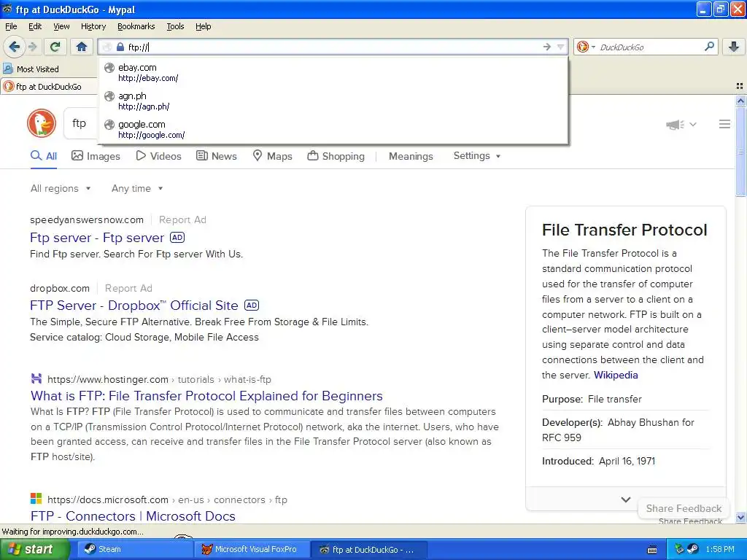Open the View menu
Viewport: 747px width, 560px height.
click(61, 26)
